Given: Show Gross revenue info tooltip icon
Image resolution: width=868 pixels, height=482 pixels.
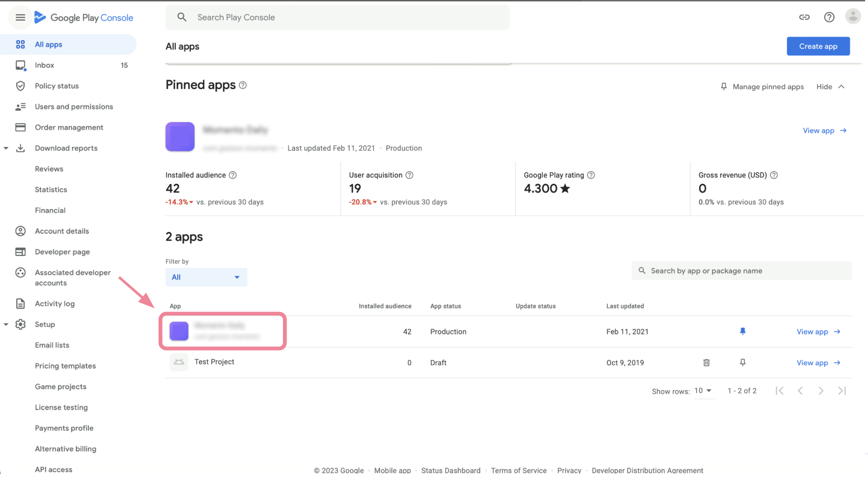Looking at the screenshot, I should 774,175.
